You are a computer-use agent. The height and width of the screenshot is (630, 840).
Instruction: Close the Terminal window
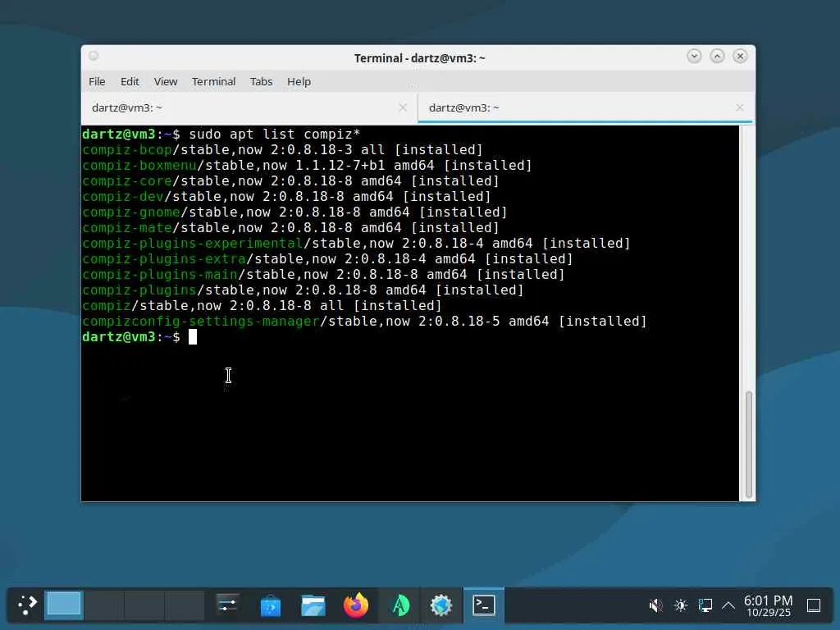(741, 57)
